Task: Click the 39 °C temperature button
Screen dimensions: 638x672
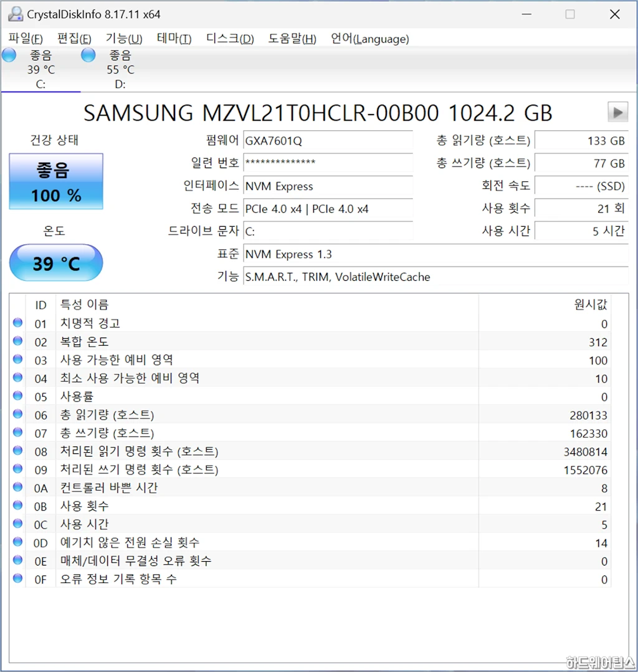Action: 56,263
